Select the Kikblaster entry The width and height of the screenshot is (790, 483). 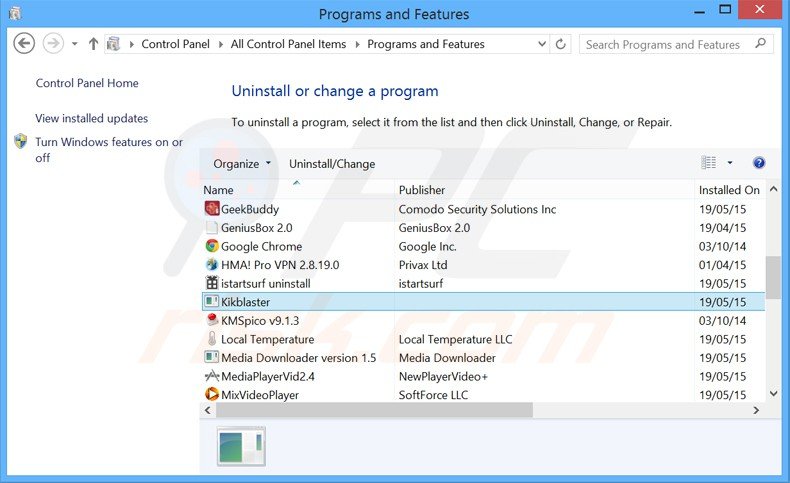[x=245, y=302]
